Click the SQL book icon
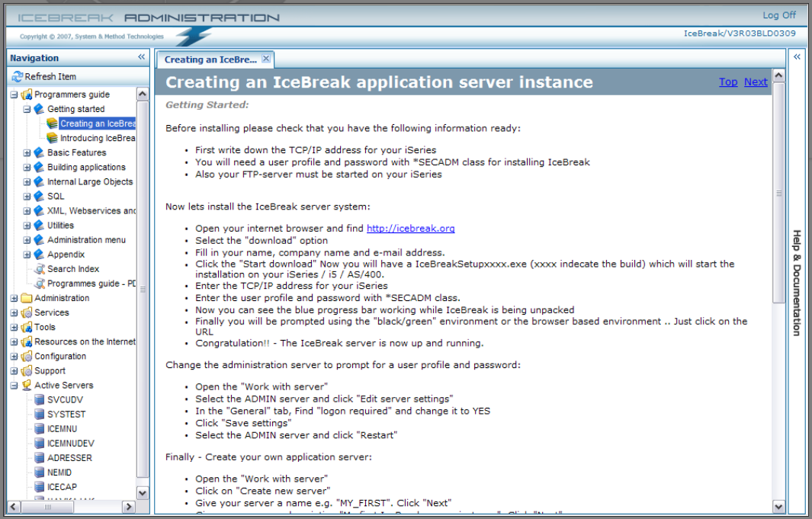Screen dimensions: 812x519 click(x=40, y=196)
